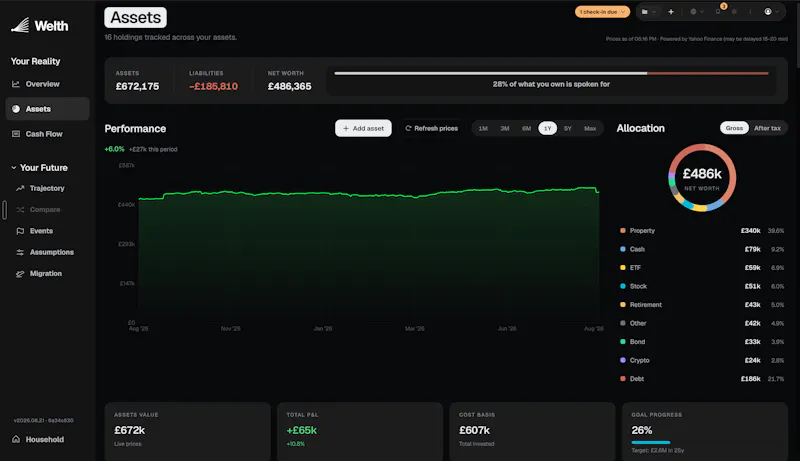
Task: Select the Debt allocation row
Action: click(x=702, y=379)
